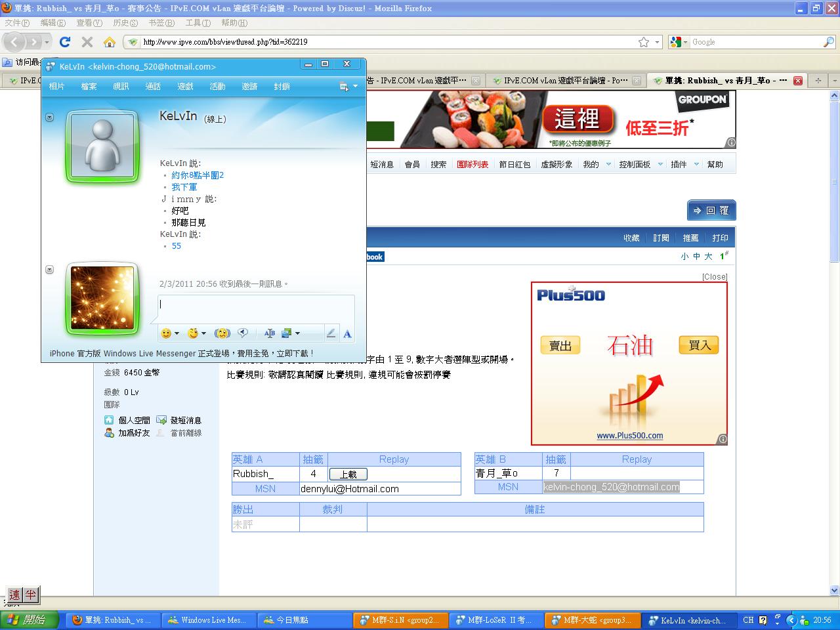Image resolution: width=840 pixels, height=630 pixels.
Task: Click the 賣出 sell button in Plus500 ad
Action: click(560, 346)
